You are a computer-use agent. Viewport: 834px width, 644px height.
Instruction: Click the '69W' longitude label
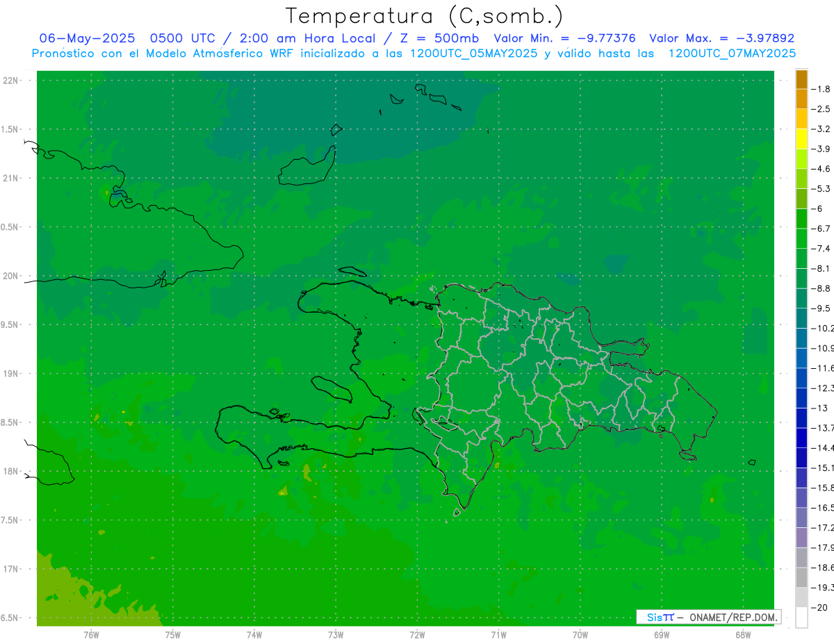[662, 635]
